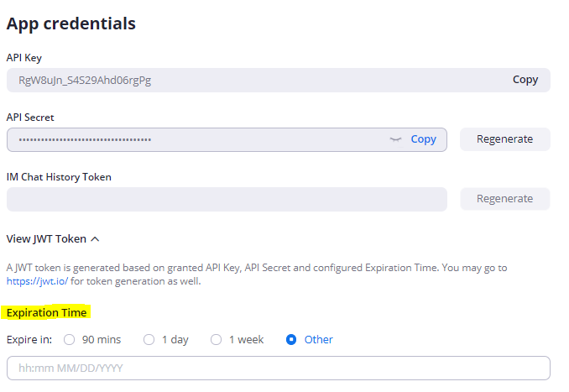Click the "Expire in:" label
Viewport: 569px width, 392px height.
coord(29,340)
